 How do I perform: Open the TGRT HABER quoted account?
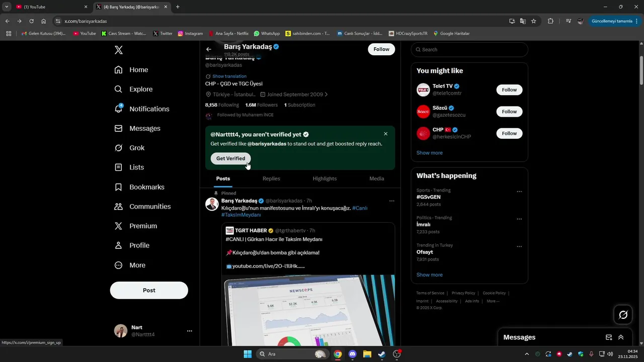coord(251,231)
